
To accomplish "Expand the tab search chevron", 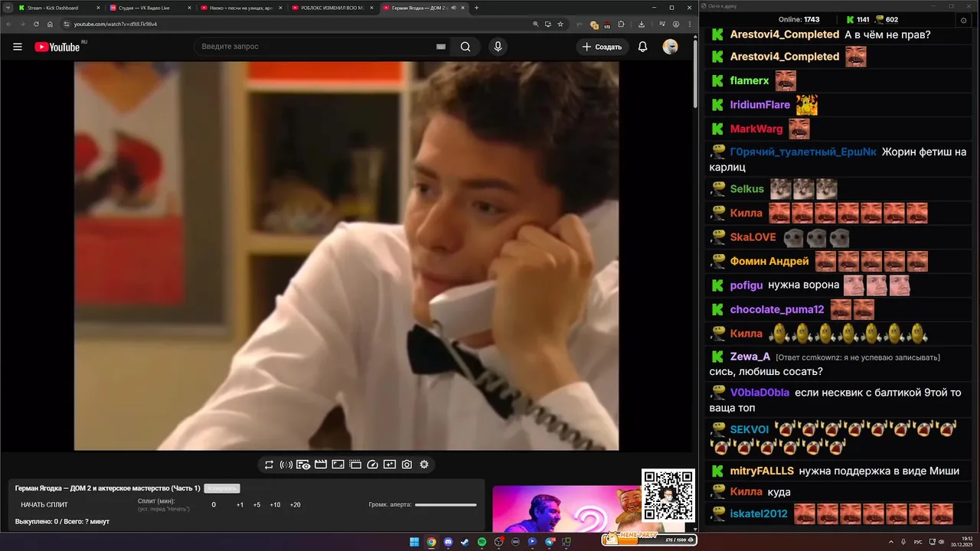I will [7, 8].
